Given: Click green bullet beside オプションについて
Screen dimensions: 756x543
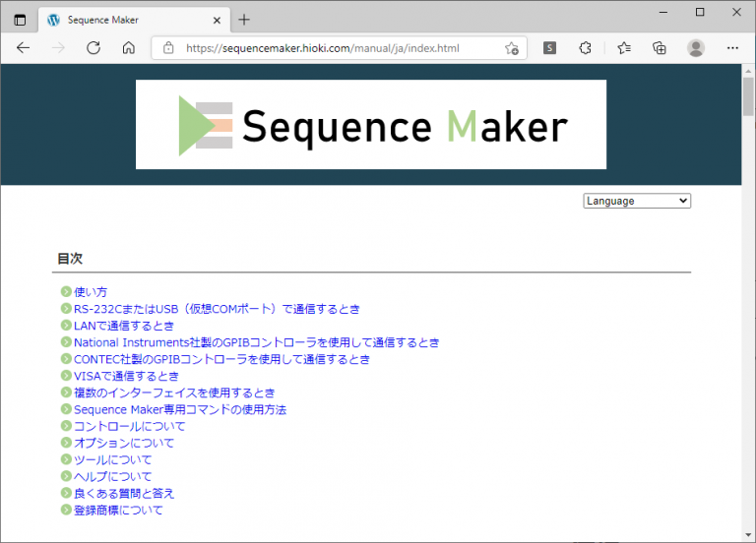Looking at the screenshot, I should [66, 443].
